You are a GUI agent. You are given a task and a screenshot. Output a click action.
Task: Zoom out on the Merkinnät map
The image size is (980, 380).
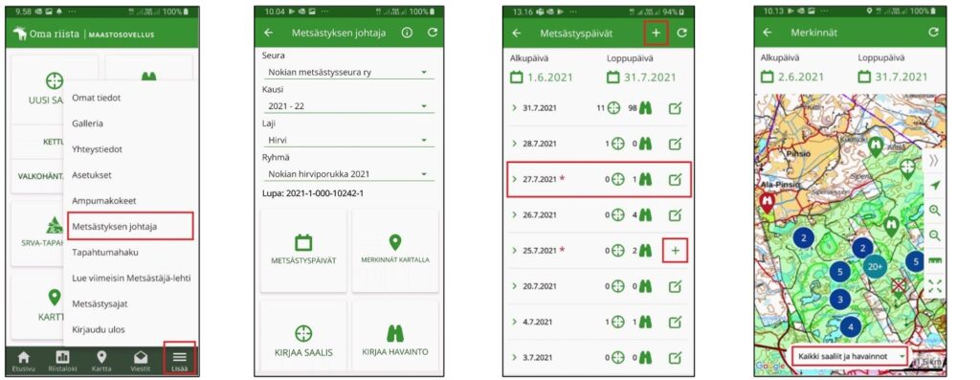click(x=935, y=235)
